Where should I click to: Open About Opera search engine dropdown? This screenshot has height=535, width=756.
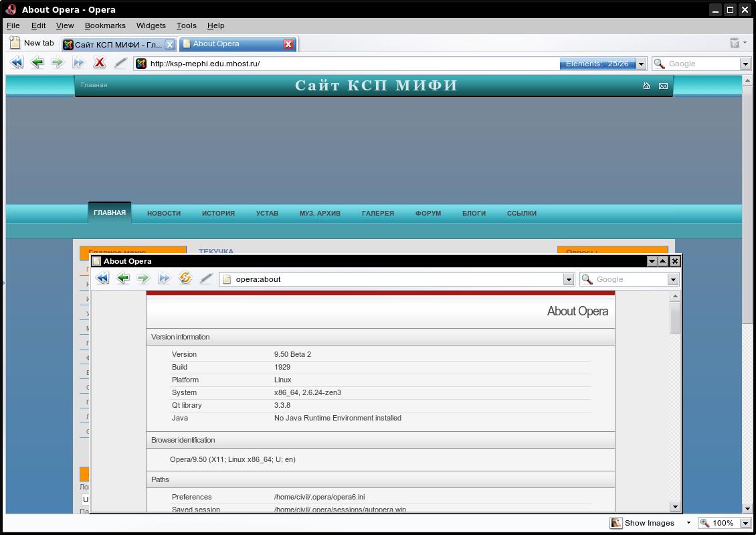click(672, 279)
